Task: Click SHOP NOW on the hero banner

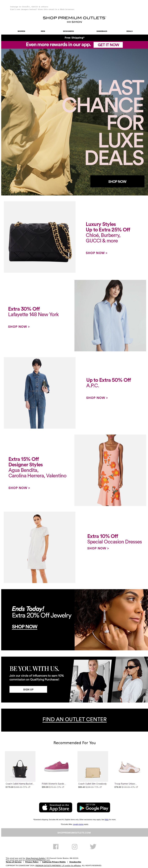Action: point(117,181)
